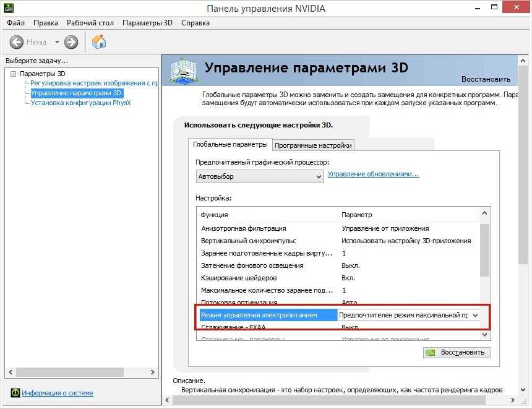Open the Back history dropdown arrow

57,42
